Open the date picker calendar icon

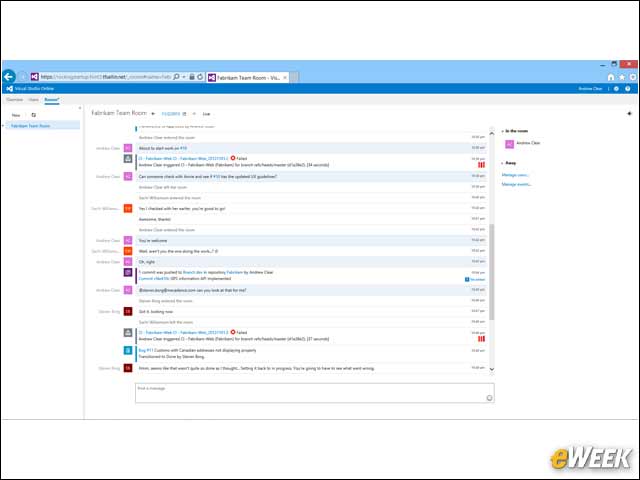pos(184,114)
